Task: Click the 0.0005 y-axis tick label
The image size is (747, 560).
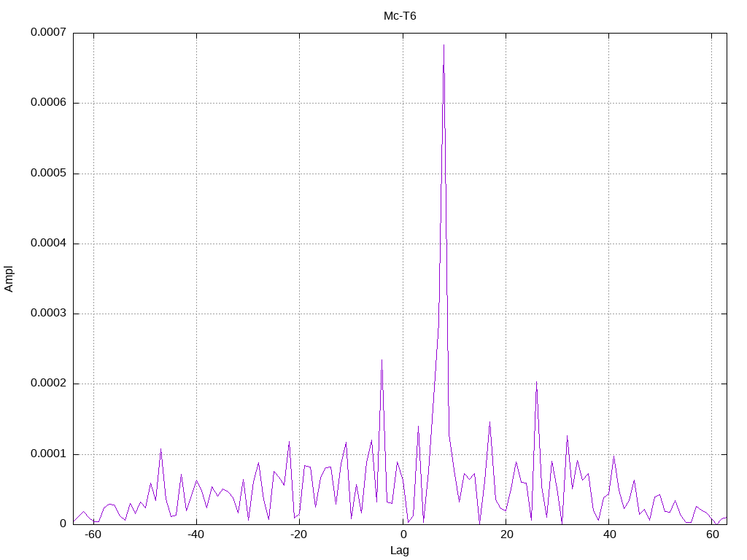Action: 48,173
